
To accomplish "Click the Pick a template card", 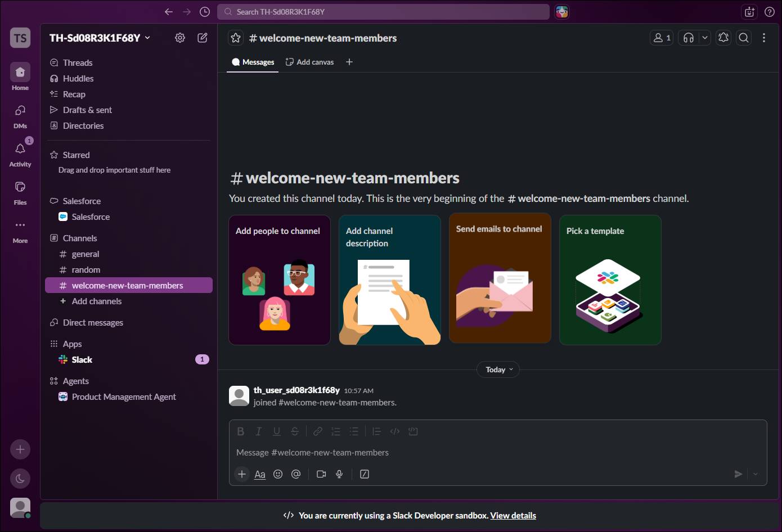I will (610, 280).
